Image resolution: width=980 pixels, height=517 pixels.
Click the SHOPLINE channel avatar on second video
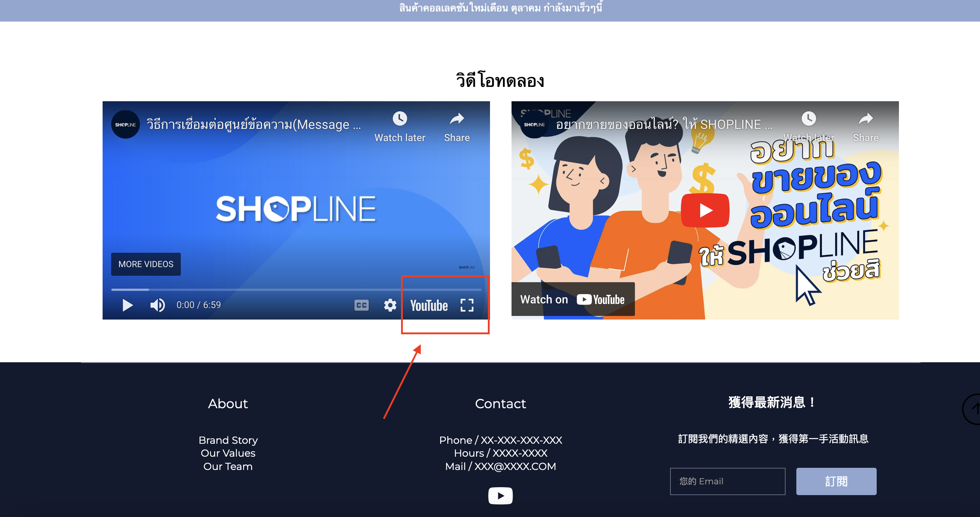pos(534,125)
